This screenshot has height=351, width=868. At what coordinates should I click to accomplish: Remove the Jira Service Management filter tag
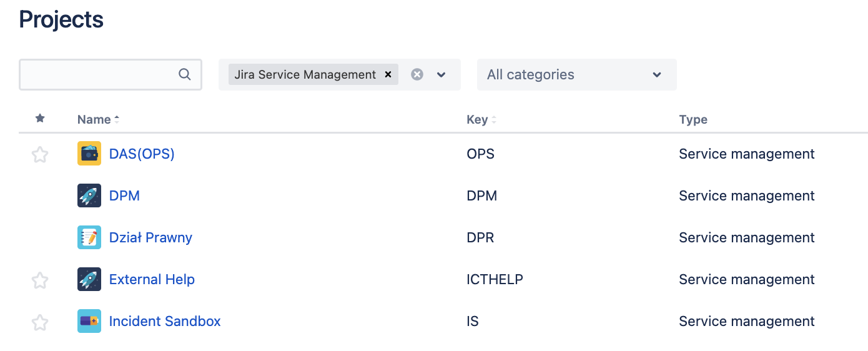[x=388, y=74]
